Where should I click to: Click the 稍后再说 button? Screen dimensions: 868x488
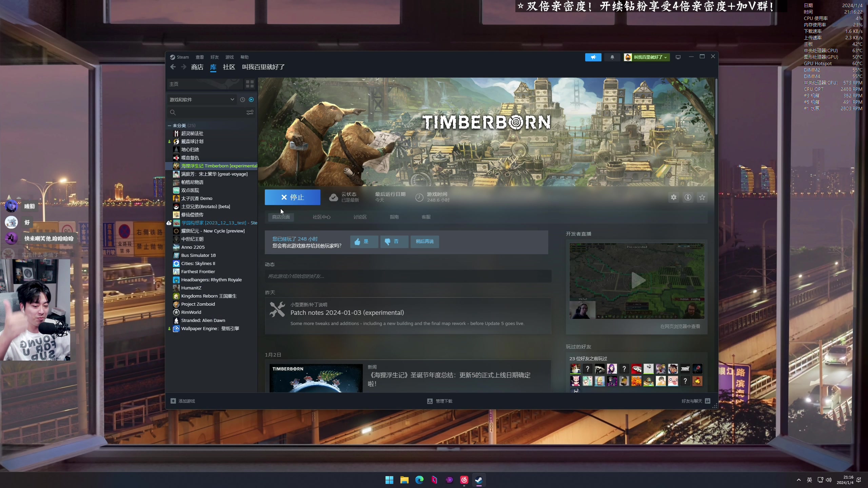(x=425, y=242)
